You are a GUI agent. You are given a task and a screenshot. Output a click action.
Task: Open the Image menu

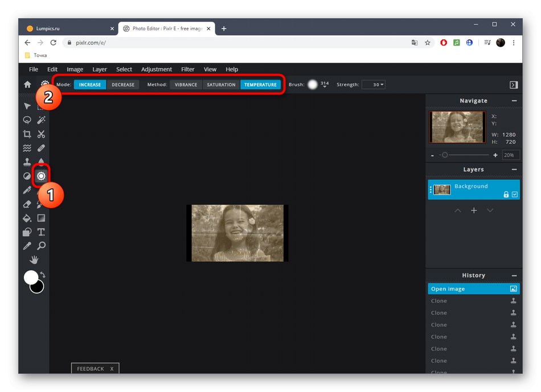pos(75,69)
